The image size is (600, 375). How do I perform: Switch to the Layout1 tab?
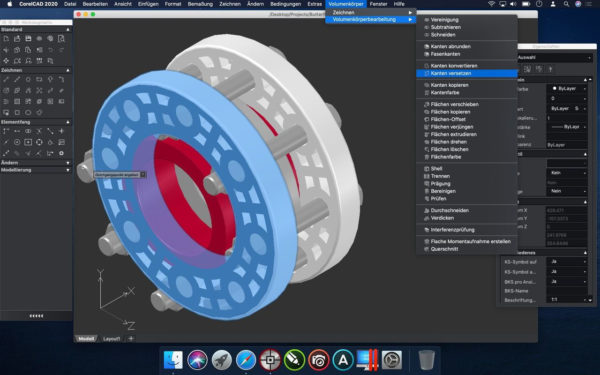(x=112, y=339)
